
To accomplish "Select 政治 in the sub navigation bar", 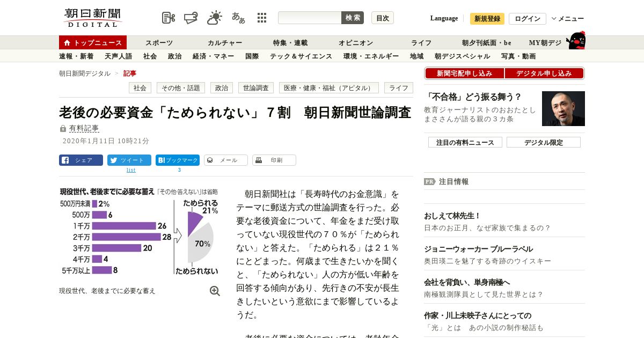I will (175, 56).
